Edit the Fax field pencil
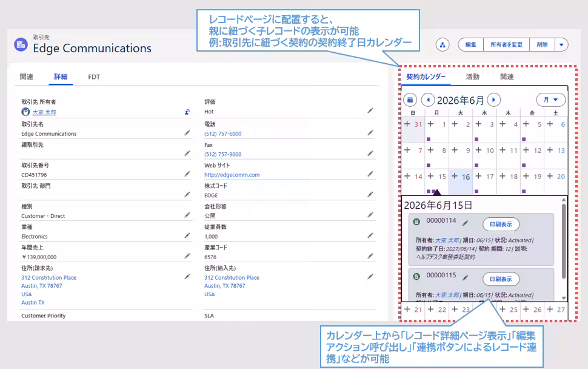This screenshot has height=369, width=588. [370, 153]
